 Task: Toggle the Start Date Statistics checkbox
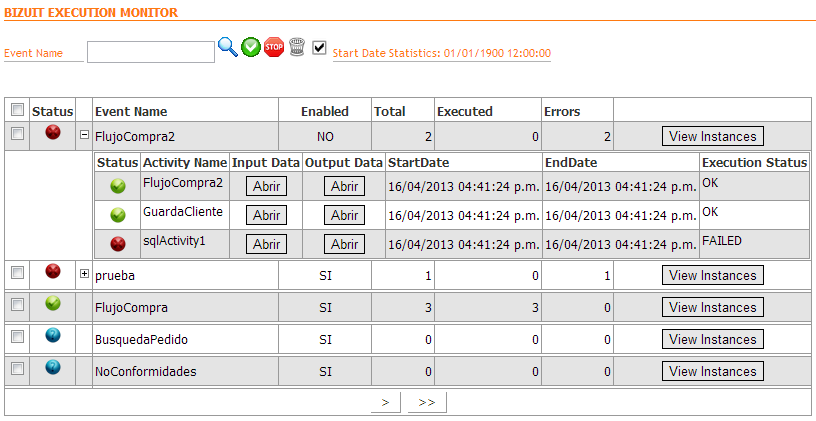(319, 47)
